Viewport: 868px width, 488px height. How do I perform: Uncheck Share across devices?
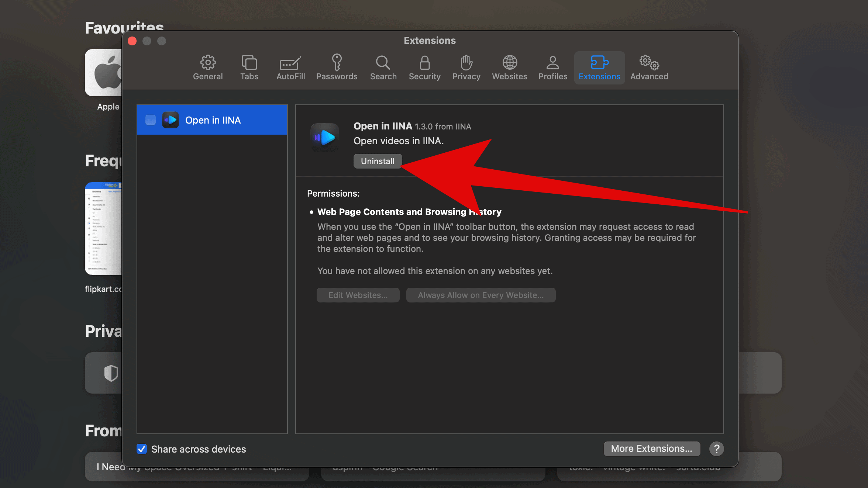click(142, 449)
